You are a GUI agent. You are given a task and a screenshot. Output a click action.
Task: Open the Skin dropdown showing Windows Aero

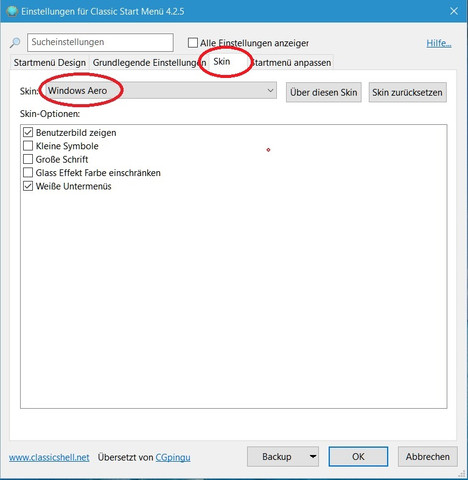click(159, 91)
